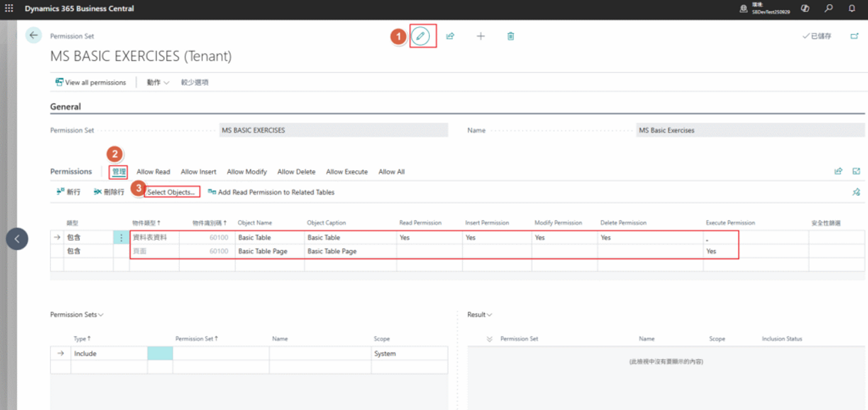
Task: Expand the Permission Sets section chevron
Action: point(102,315)
